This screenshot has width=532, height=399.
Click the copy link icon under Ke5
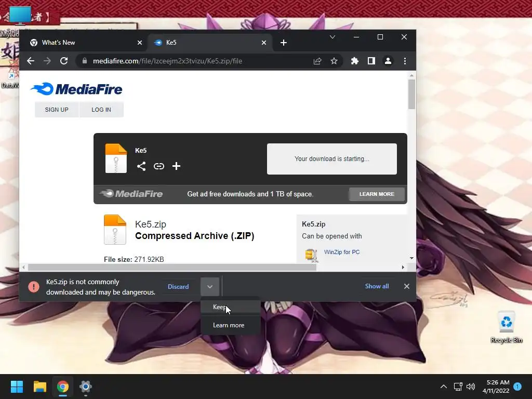(159, 166)
